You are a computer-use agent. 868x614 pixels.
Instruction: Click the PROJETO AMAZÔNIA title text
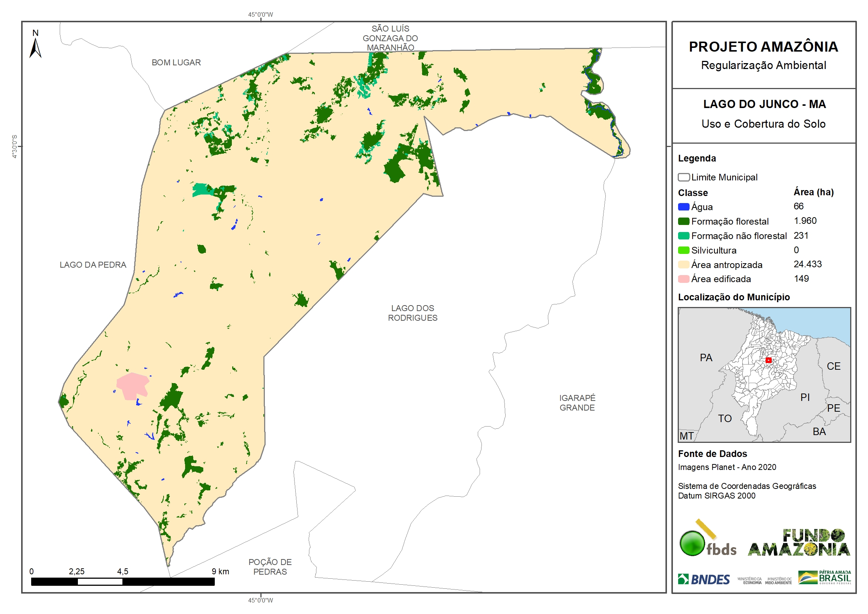click(x=763, y=47)
